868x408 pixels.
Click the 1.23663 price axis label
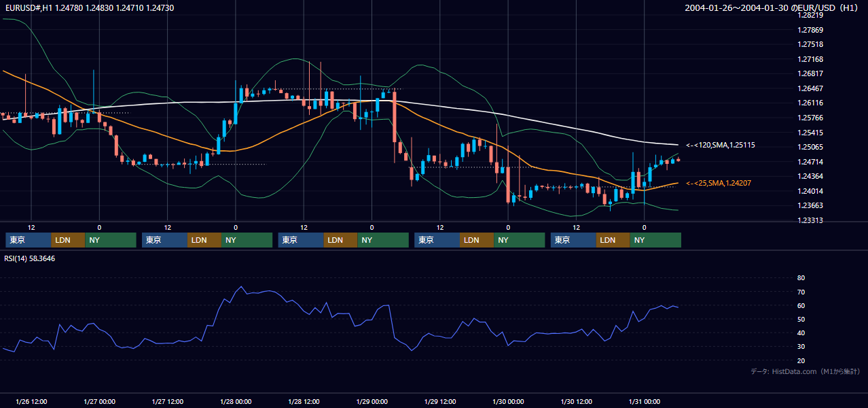point(811,205)
